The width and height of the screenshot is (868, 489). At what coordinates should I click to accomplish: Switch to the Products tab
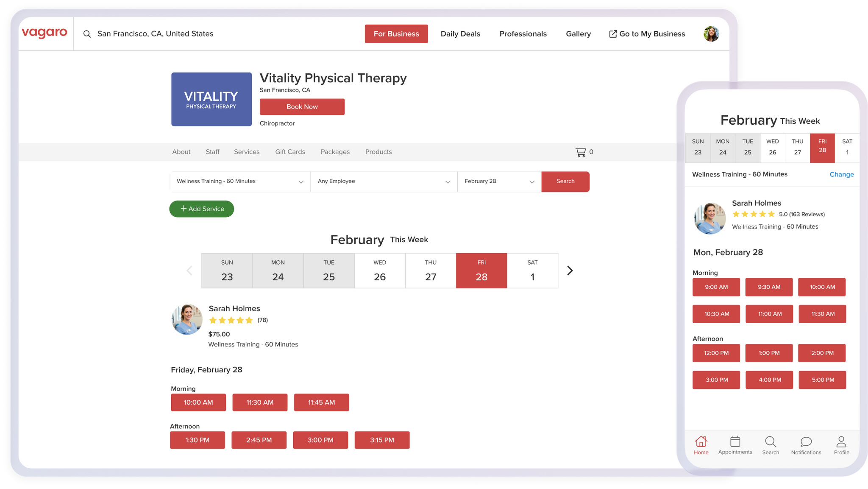pos(378,152)
